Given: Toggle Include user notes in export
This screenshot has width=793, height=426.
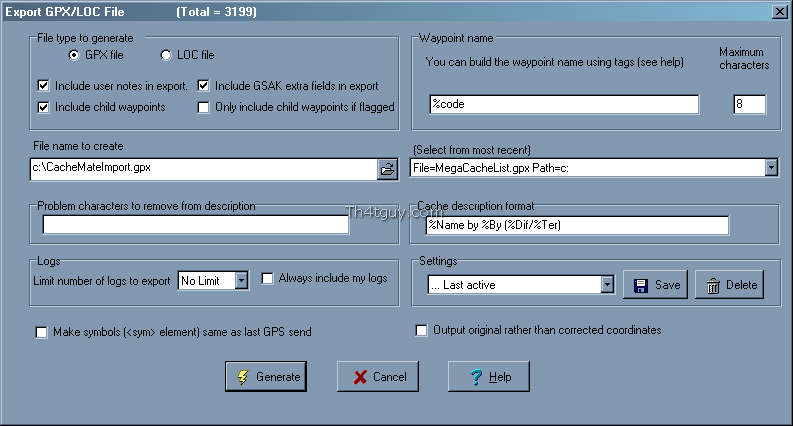Looking at the screenshot, I should [x=43, y=86].
